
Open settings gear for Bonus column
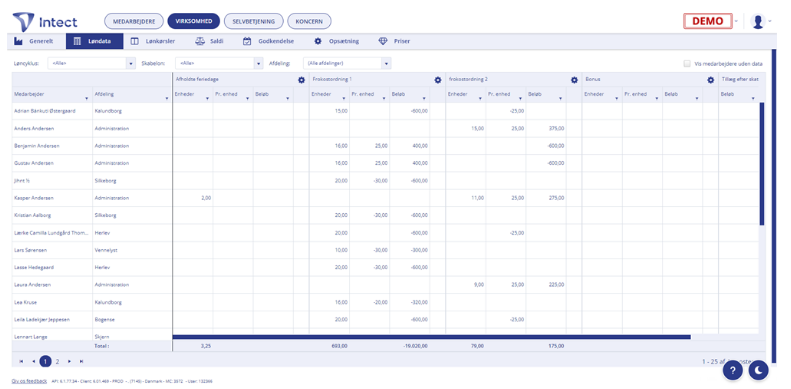[x=710, y=80]
